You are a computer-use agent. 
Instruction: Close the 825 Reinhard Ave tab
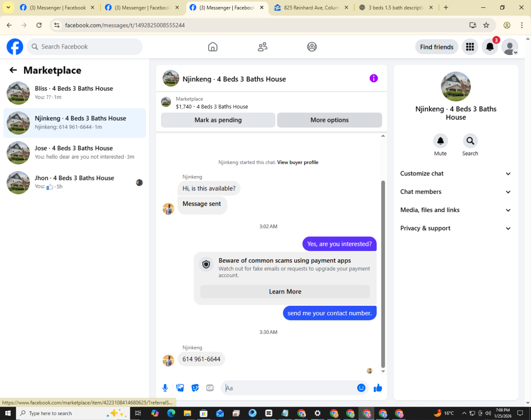tap(347, 7)
